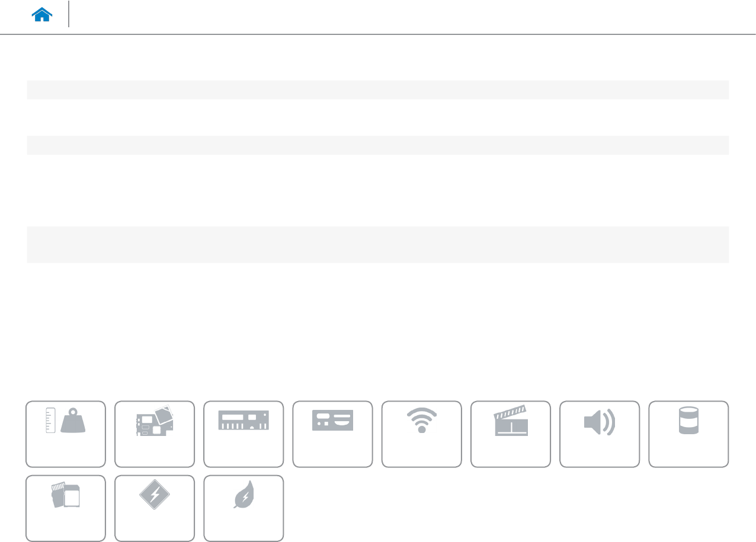Select the video clapperboard tile

coord(510,434)
